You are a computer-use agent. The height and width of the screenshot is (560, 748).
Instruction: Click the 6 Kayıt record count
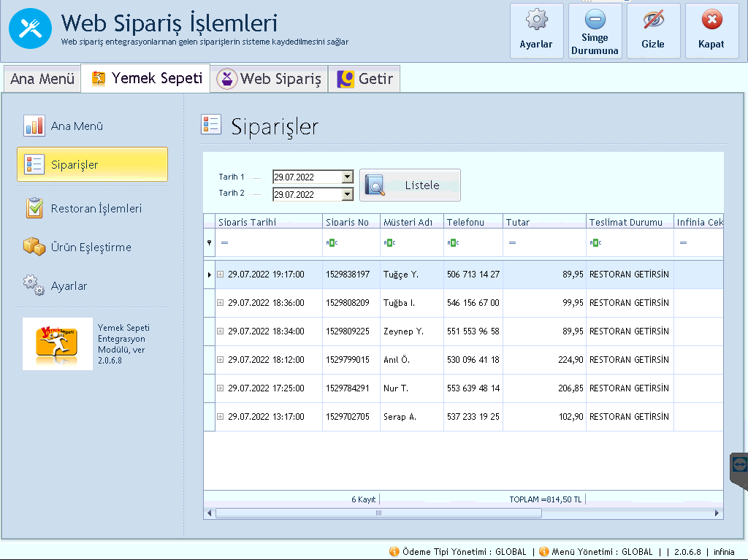(x=364, y=499)
